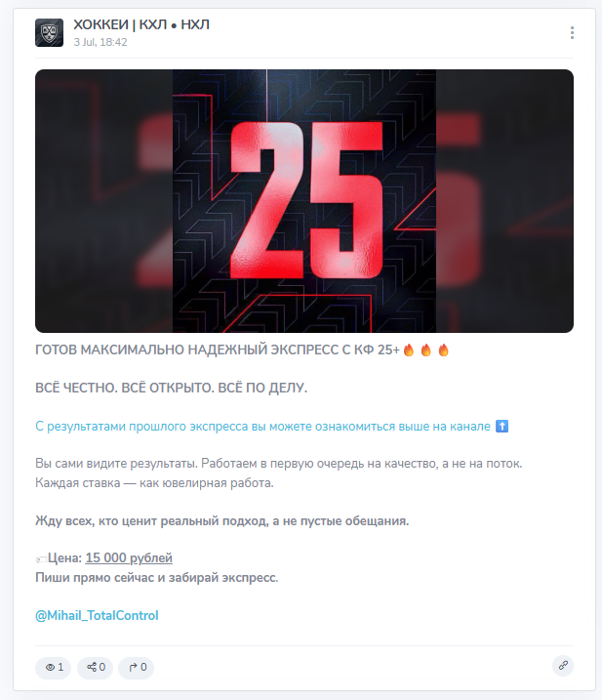602x700 pixels.
Task: Click the line ВСЁ ЧЕСТНО. ВСЁ ОТКРЫТО.
Action: coord(172,388)
